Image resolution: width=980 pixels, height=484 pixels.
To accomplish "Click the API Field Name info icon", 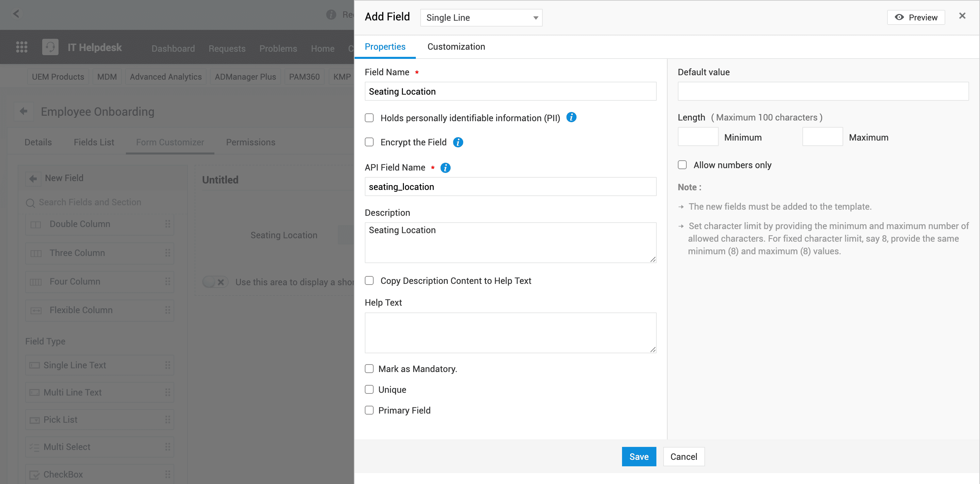I will pos(445,167).
